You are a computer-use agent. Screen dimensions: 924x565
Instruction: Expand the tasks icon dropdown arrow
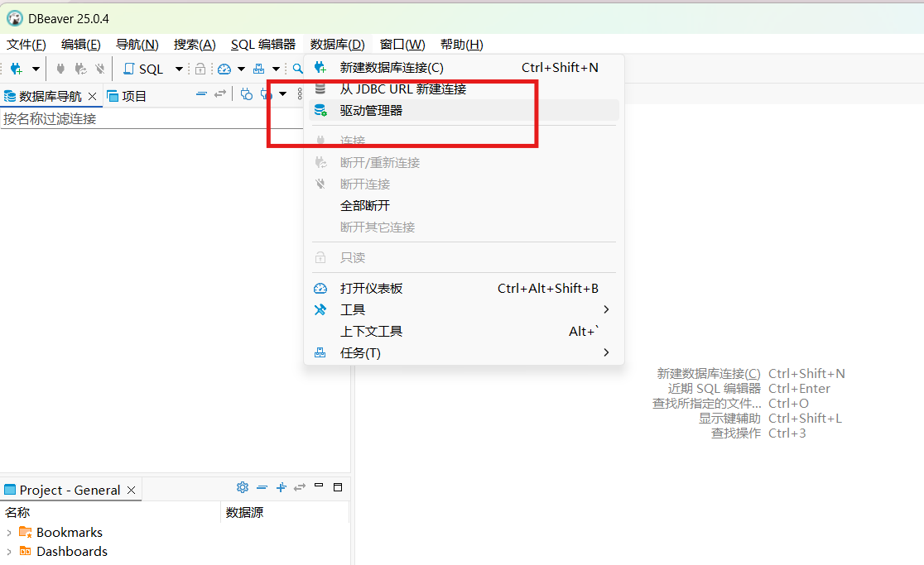[276, 69]
